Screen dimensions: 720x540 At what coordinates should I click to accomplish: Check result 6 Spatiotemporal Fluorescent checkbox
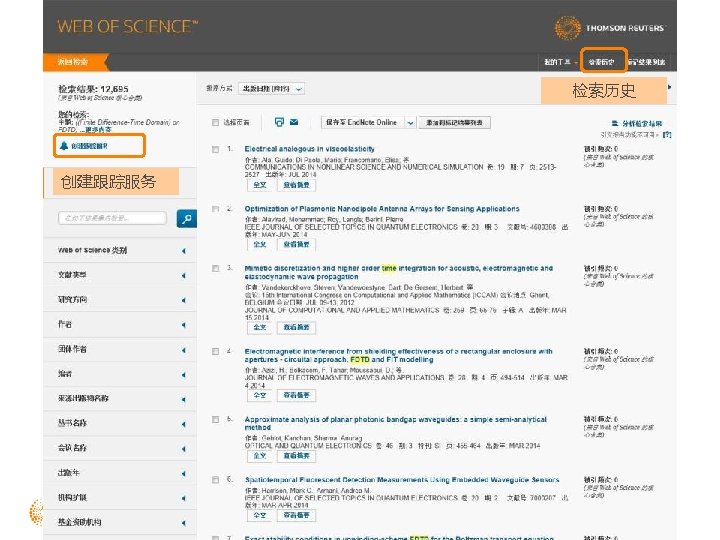point(215,480)
